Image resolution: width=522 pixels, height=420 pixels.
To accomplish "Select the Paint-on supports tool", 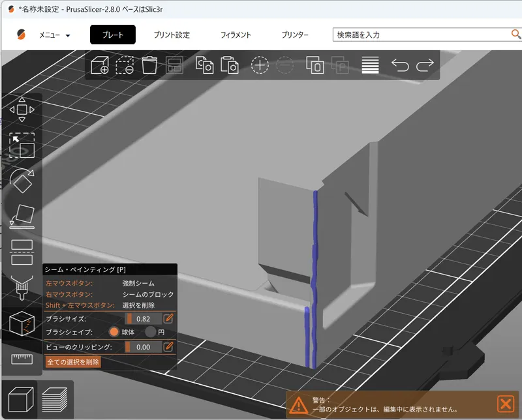I will [x=22, y=287].
